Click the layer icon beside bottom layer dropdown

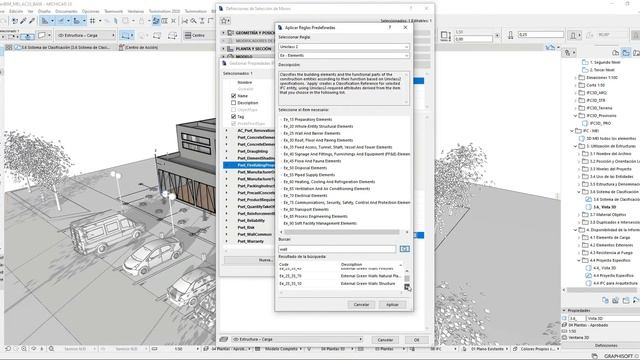pyautogui.click(x=224, y=339)
